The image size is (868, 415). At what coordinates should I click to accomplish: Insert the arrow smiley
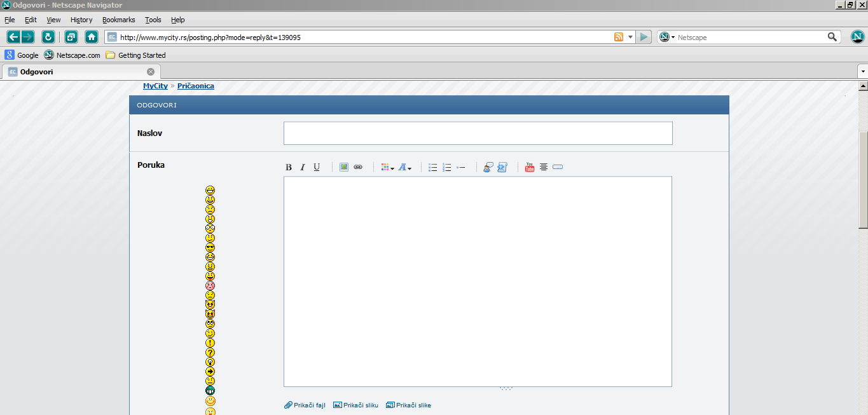pyautogui.click(x=210, y=371)
